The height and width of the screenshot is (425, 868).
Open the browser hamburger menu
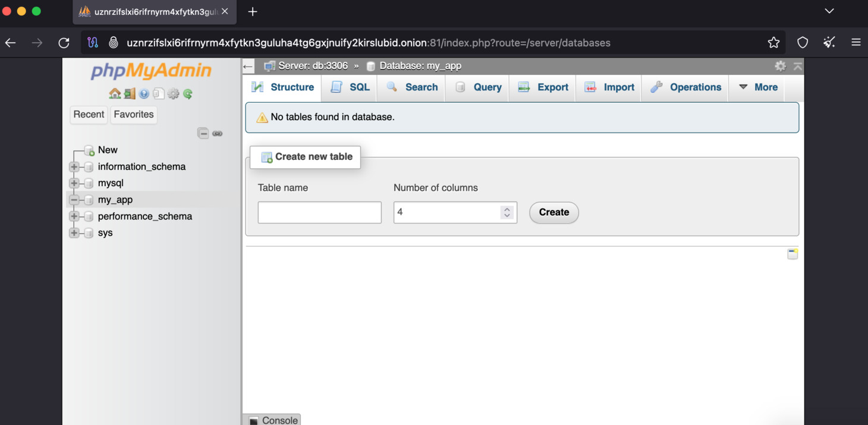(x=856, y=42)
